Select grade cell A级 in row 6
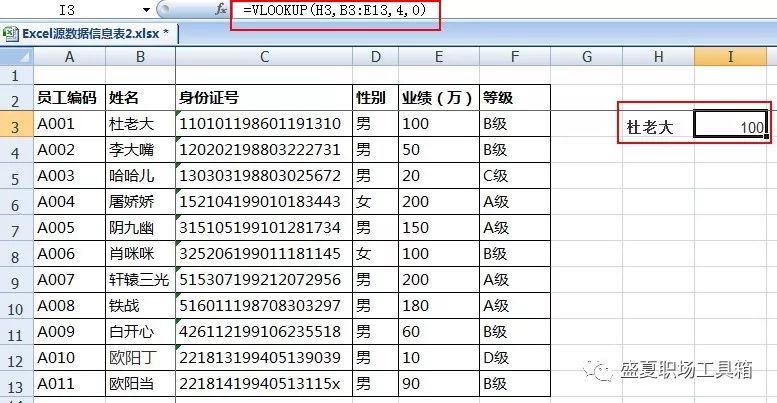This screenshot has width=777, height=403. click(515, 202)
